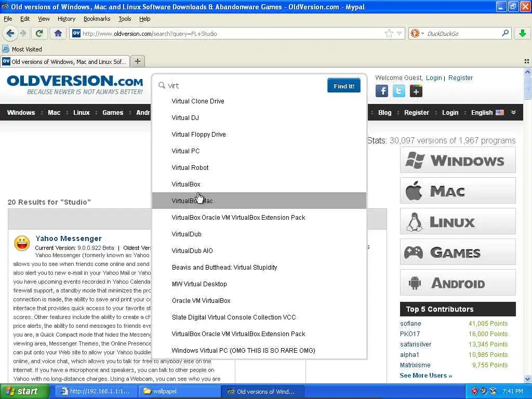Open the Edit menu

[x=25, y=19]
